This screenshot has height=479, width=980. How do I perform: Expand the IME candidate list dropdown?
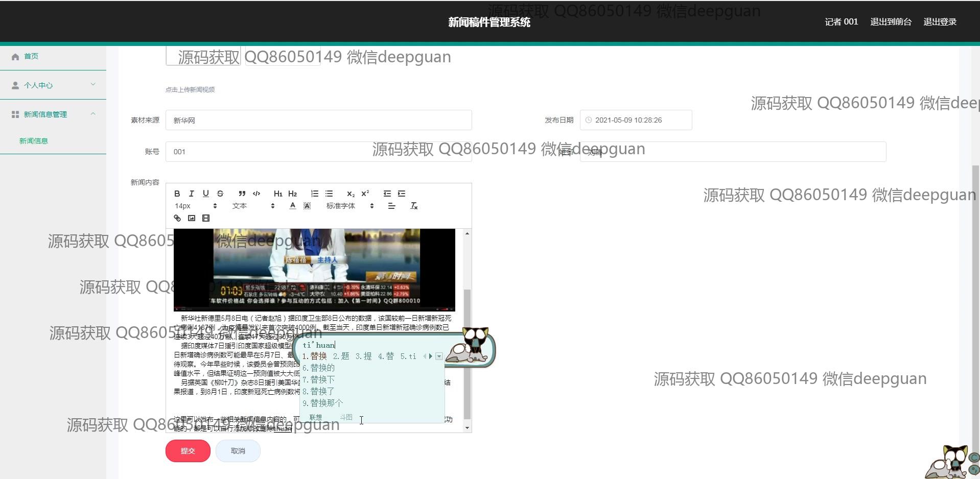[439, 356]
